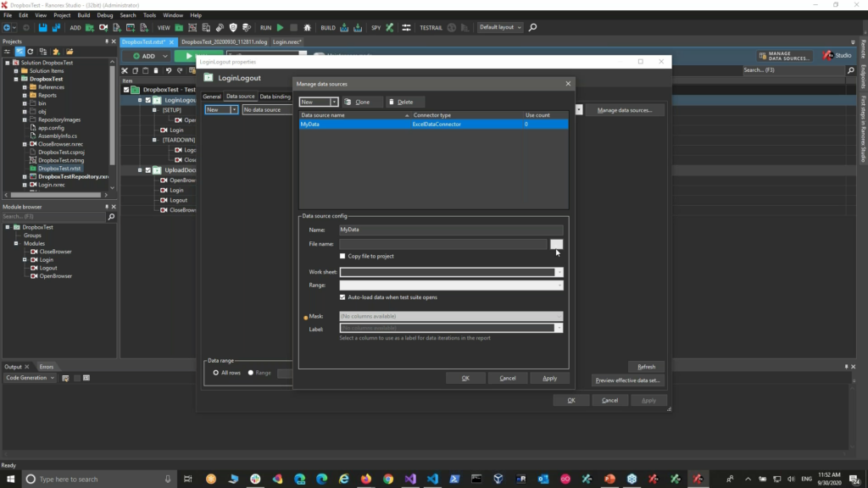
Task: Uncheck the DropboxTest test suite root checkbox
Action: pyautogui.click(x=126, y=90)
